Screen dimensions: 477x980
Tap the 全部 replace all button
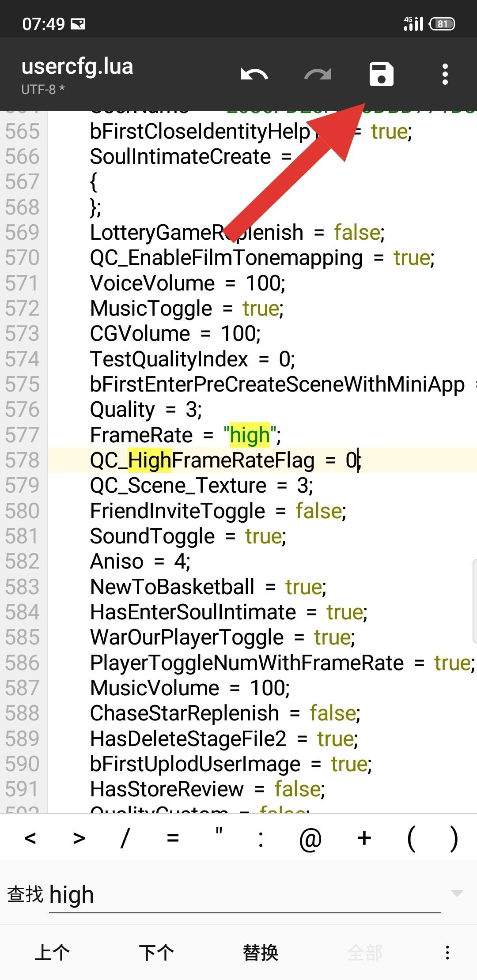pos(365,953)
